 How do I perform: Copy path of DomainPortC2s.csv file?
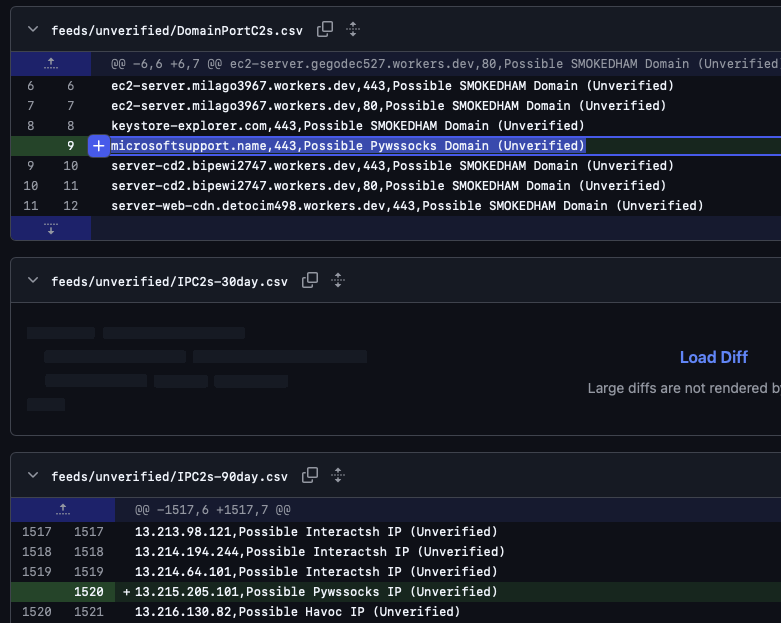coord(325,29)
